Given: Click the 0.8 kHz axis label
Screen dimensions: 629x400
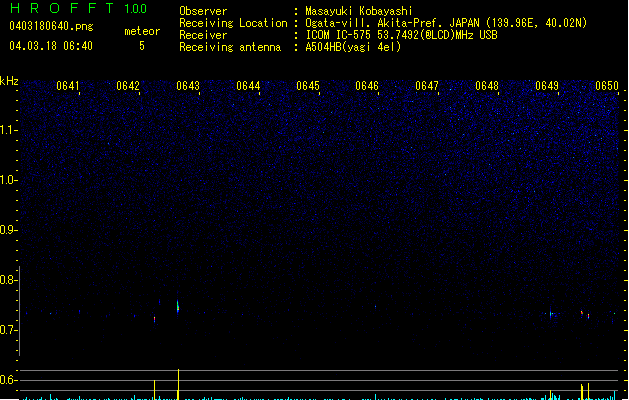Looking at the screenshot, I should 9,280.
